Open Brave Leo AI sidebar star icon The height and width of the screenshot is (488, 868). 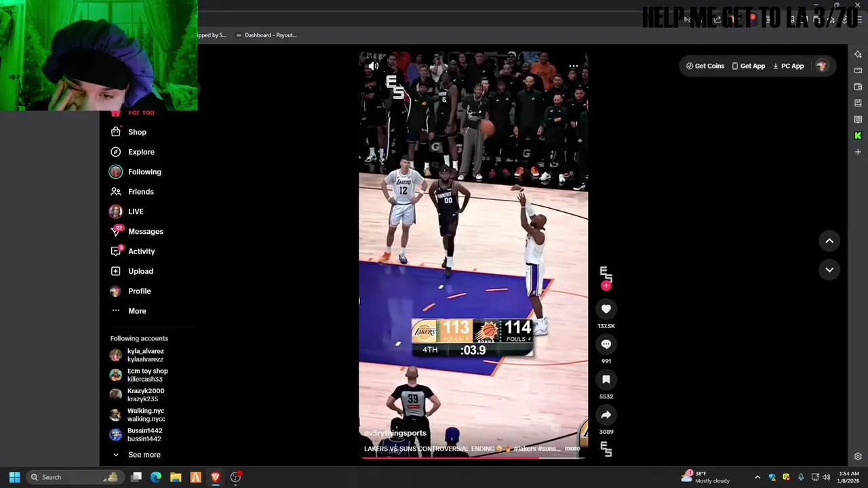[858, 54]
